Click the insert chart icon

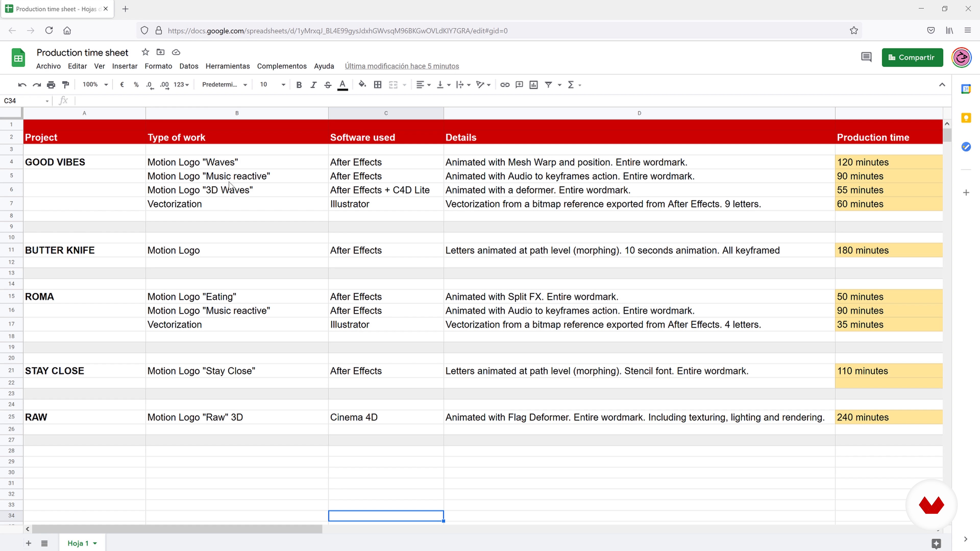(x=534, y=85)
